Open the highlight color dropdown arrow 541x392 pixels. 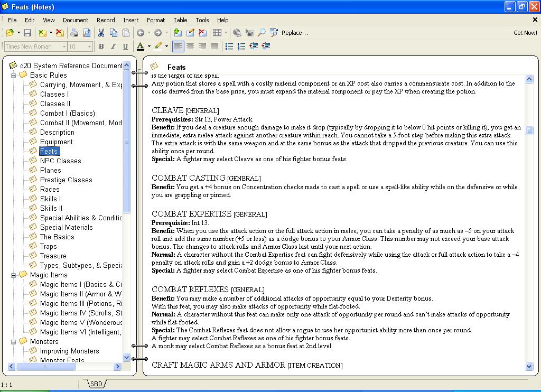pyautogui.click(x=166, y=46)
